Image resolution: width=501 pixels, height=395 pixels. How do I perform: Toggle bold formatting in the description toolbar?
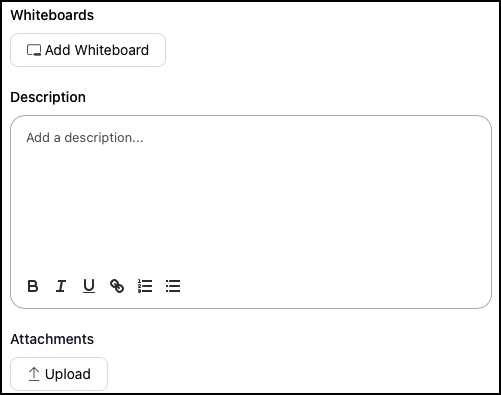click(33, 286)
